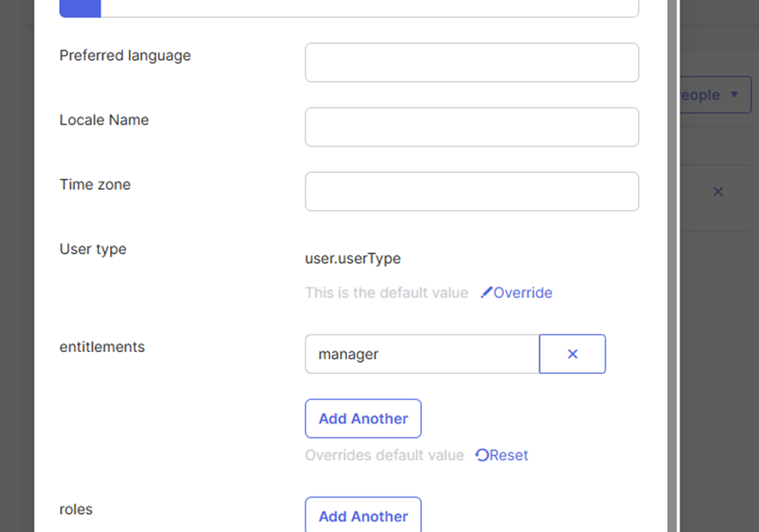Image resolution: width=759 pixels, height=532 pixels.
Task: Click the Preferred language label
Action: [125, 56]
